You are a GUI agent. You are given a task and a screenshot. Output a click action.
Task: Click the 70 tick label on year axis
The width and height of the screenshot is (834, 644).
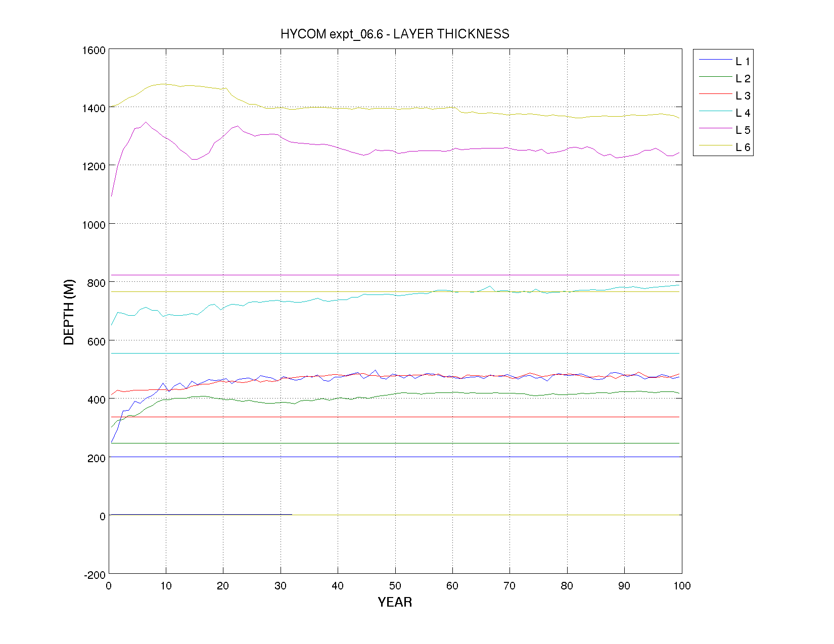tap(509, 586)
